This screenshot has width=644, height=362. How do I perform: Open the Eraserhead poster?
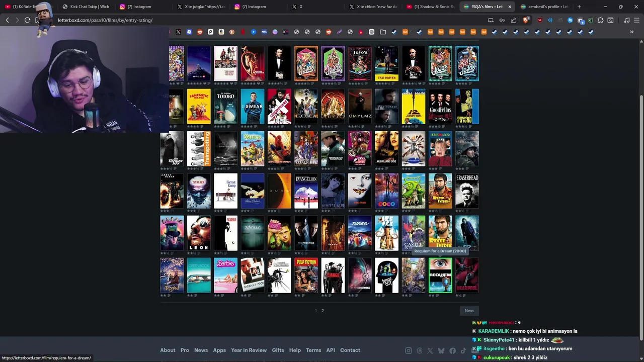[467, 191]
